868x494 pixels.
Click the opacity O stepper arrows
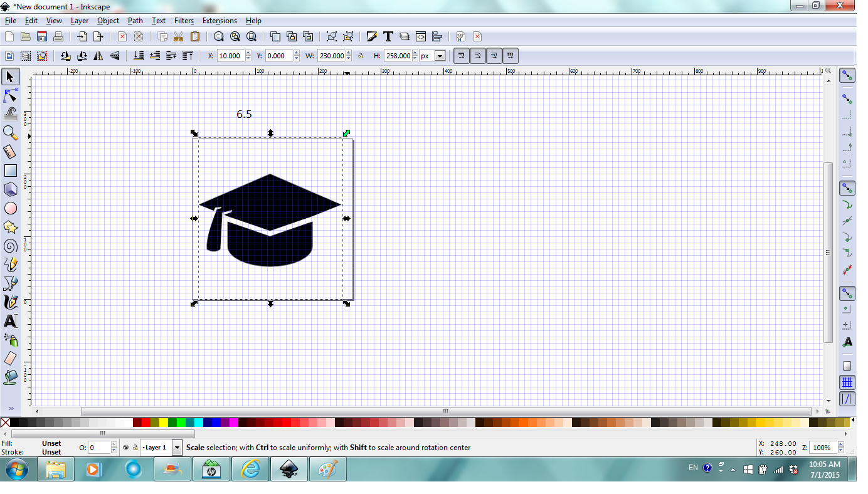tap(114, 448)
